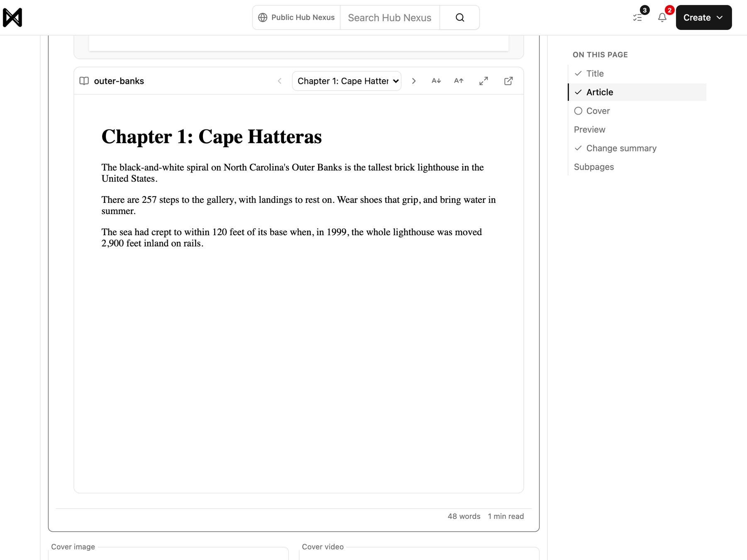Open the Create dropdown menu
The height and width of the screenshot is (560, 747).
click(704, 17)
